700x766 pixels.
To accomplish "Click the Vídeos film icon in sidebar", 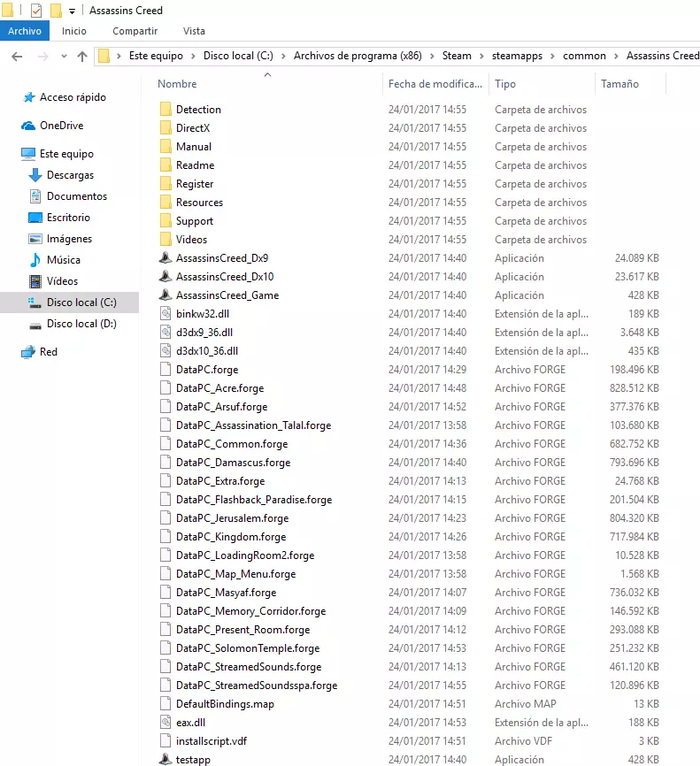I will pos(35,281).
